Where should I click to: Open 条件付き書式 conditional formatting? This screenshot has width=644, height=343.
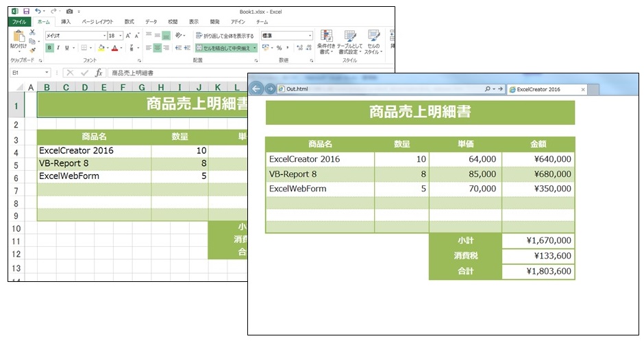[326, 42]
